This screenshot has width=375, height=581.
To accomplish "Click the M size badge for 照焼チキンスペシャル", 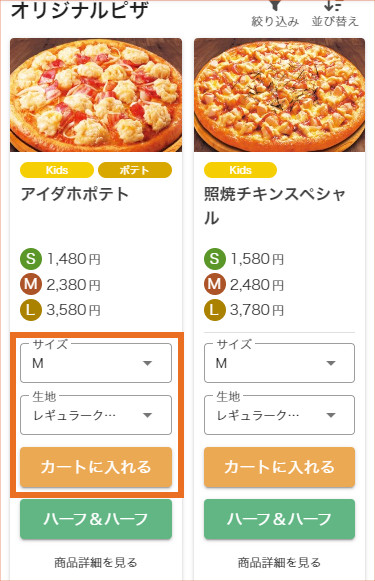I will click(x=215, y=284).
